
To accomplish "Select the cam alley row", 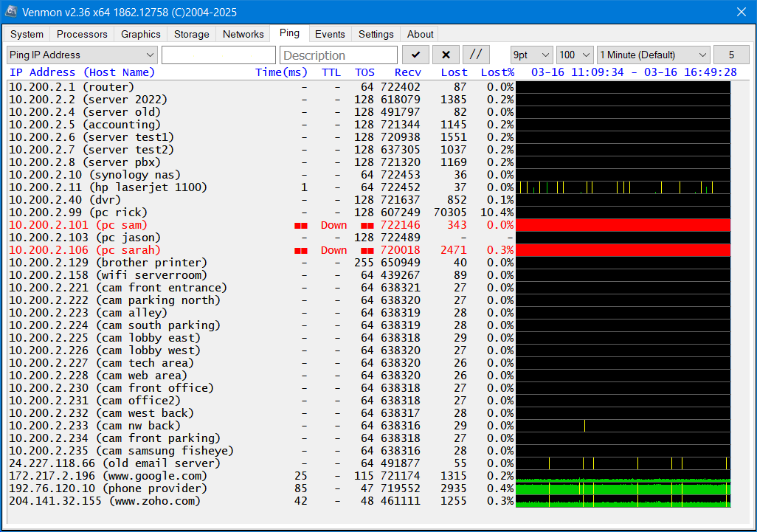I will point(370,313).
